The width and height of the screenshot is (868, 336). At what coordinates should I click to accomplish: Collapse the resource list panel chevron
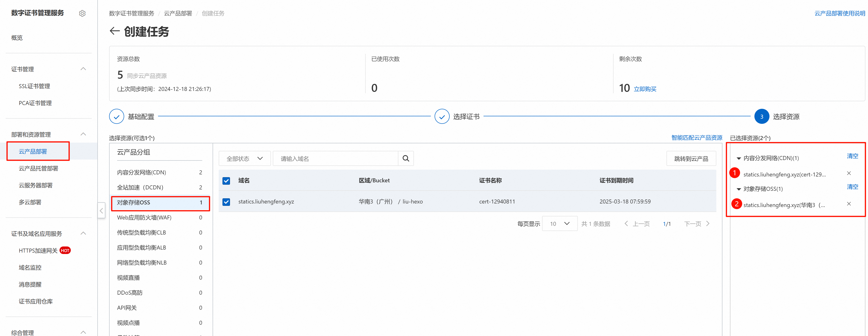click(101, 211)
